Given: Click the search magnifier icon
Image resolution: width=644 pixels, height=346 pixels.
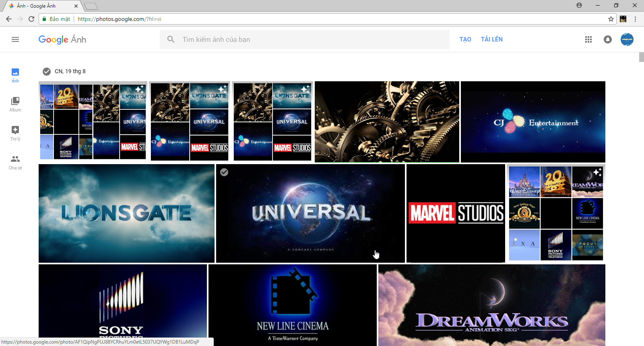Looking at the screenshot, I should (x=171, y=39).
